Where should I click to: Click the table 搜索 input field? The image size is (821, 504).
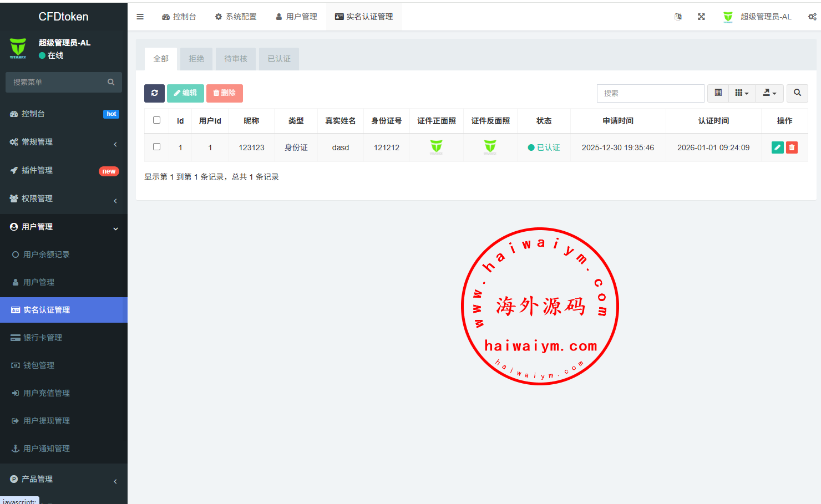(x=650, y=93)
